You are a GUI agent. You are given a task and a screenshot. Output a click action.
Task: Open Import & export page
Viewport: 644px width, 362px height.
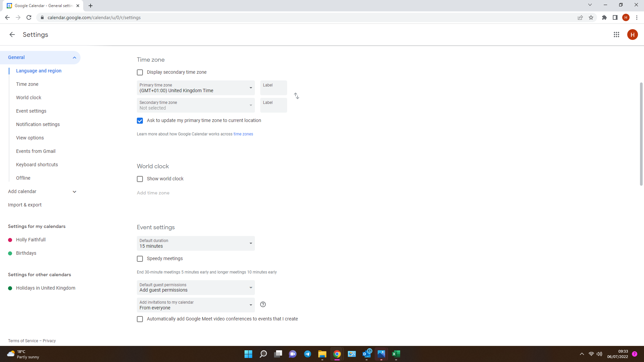25,205
